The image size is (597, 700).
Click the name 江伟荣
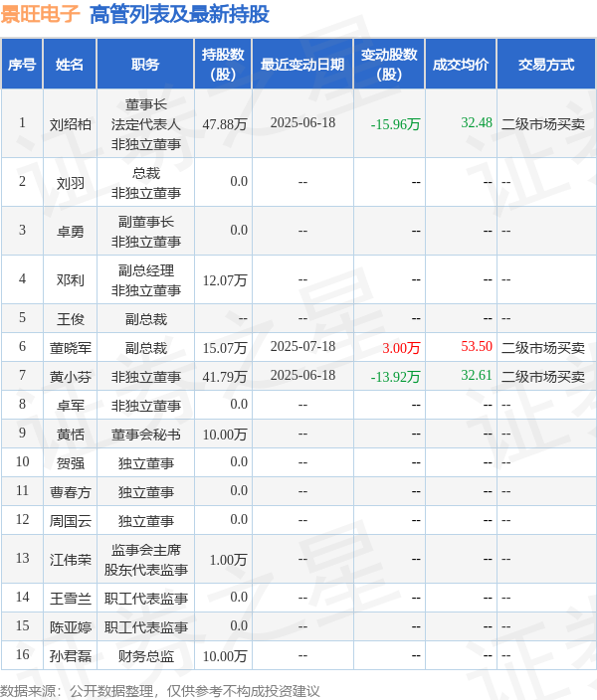click(71, 560)
